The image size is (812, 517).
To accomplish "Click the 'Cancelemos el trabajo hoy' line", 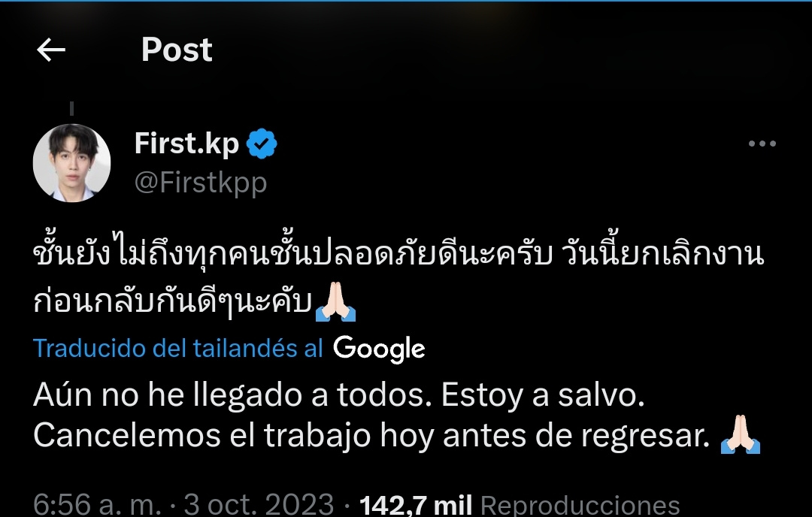I will [x=371, y=437].
